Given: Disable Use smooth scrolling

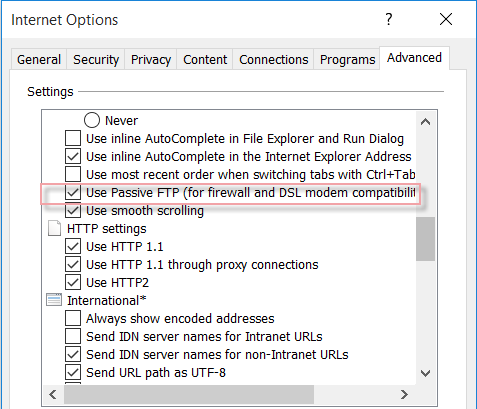Looking at the screenshot, I should 73,211.
